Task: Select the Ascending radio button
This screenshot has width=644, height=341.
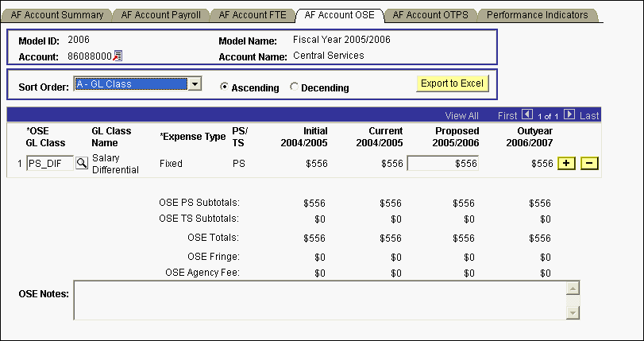Action: (x=225, y=87)
